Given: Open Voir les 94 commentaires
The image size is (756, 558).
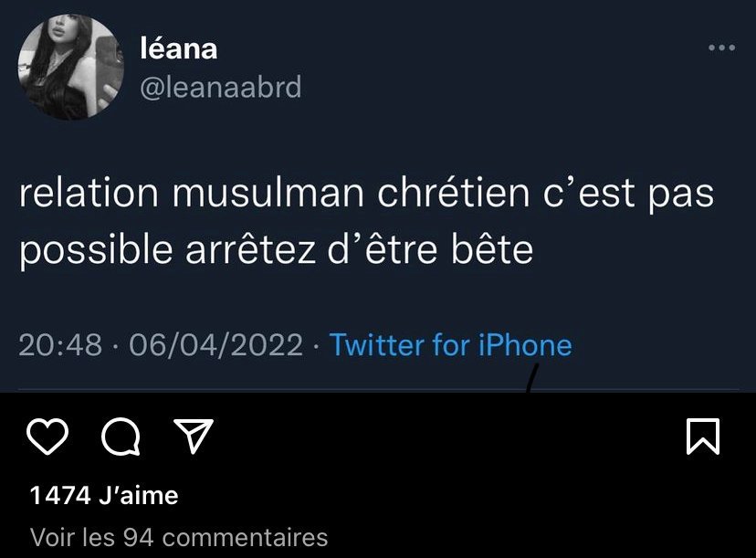Looking at the screenshot, I should 179,537.
